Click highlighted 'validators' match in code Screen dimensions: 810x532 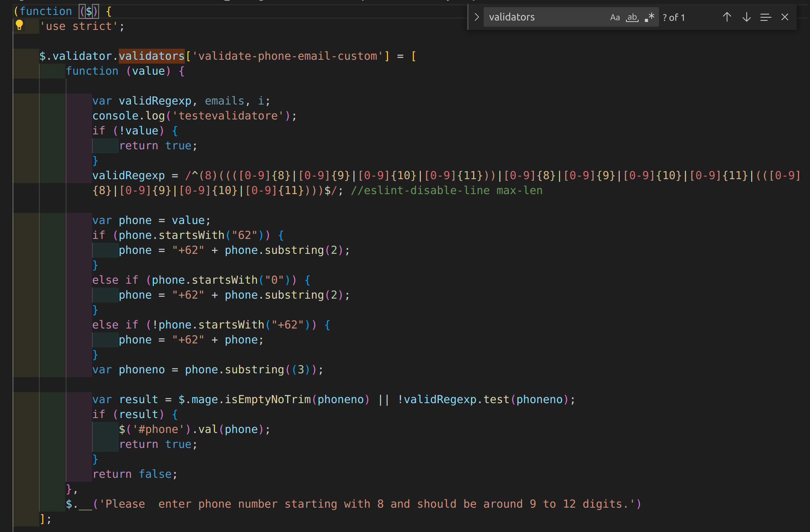[x=152, y=56]
